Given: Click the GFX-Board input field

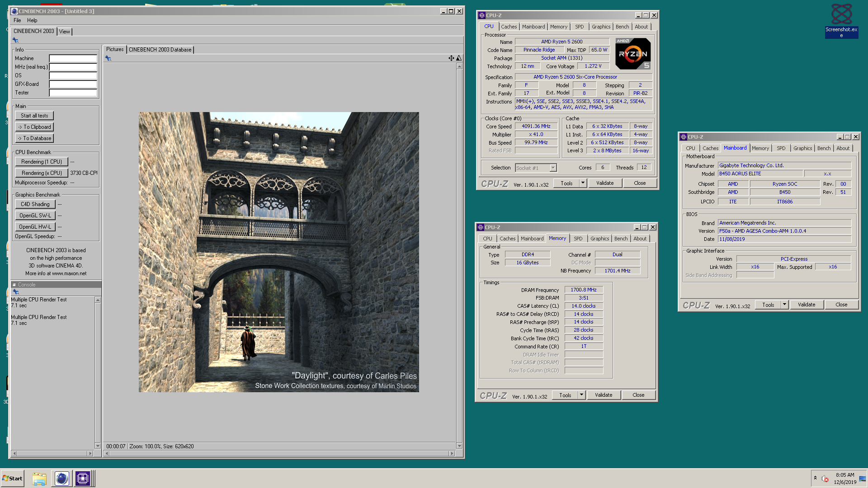Looking at the screenshot, I should [73, 84].
